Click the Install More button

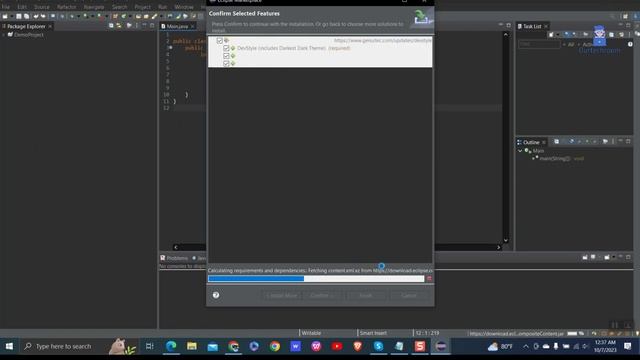[282, 295]
